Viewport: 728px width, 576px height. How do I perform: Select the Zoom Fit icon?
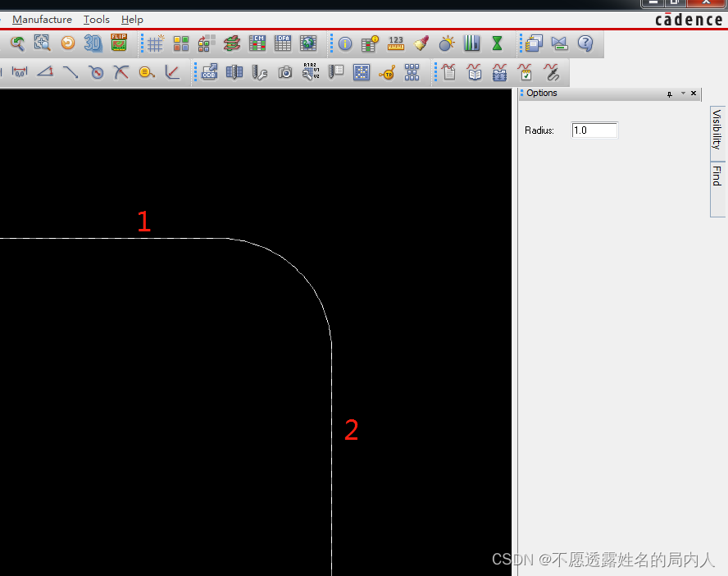(43, 43)
